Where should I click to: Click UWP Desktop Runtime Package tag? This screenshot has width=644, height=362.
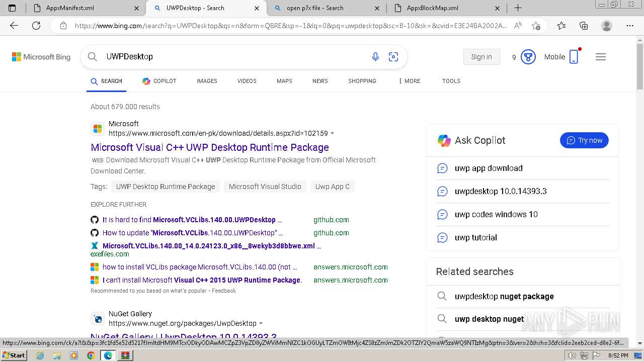click(x=166, y=187)
